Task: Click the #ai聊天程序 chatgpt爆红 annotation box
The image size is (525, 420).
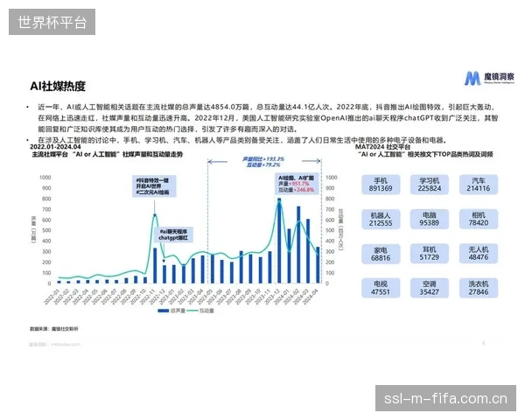Action: click(x=173, y=234)
